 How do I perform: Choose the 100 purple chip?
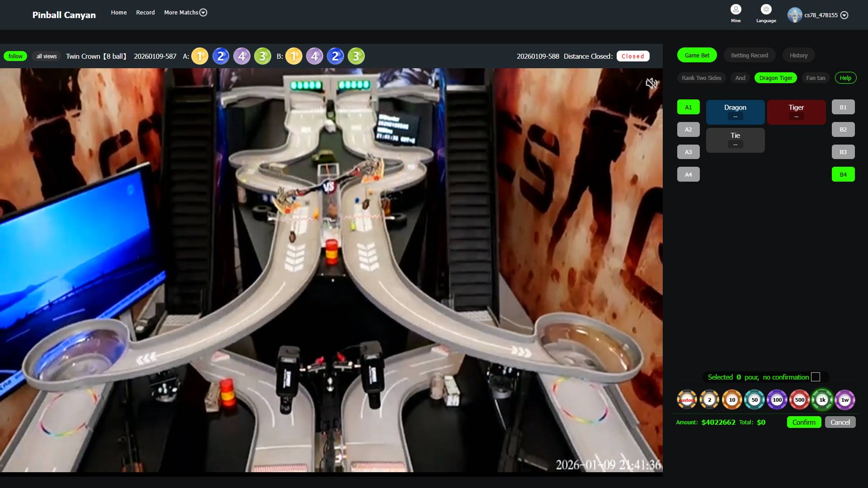click(x=777, y=400)
